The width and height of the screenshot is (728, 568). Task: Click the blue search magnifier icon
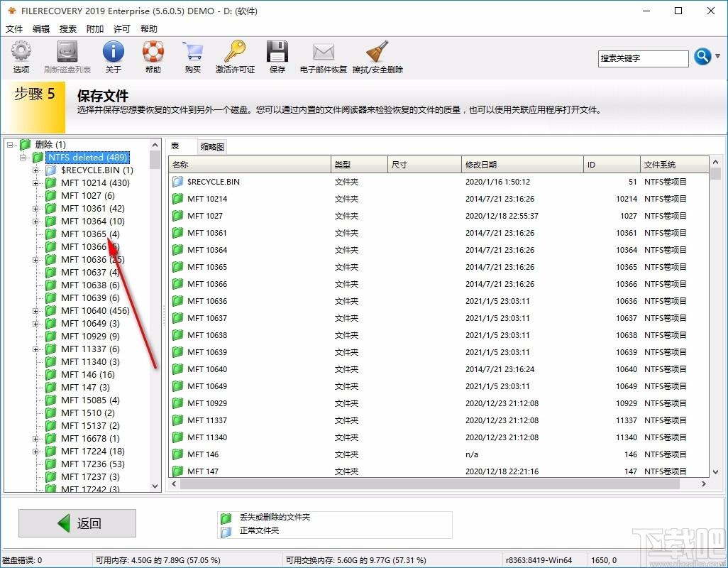pyautogui.click(x=702, y=57)
